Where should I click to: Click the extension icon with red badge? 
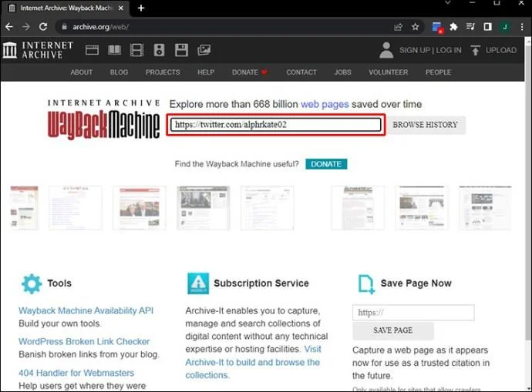point(437,27)
